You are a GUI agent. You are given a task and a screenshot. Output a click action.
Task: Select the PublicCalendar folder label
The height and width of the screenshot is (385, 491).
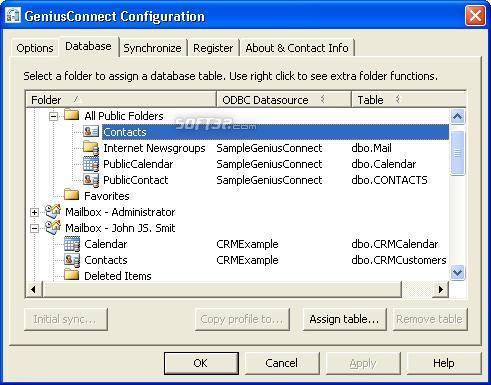(138, 164)
